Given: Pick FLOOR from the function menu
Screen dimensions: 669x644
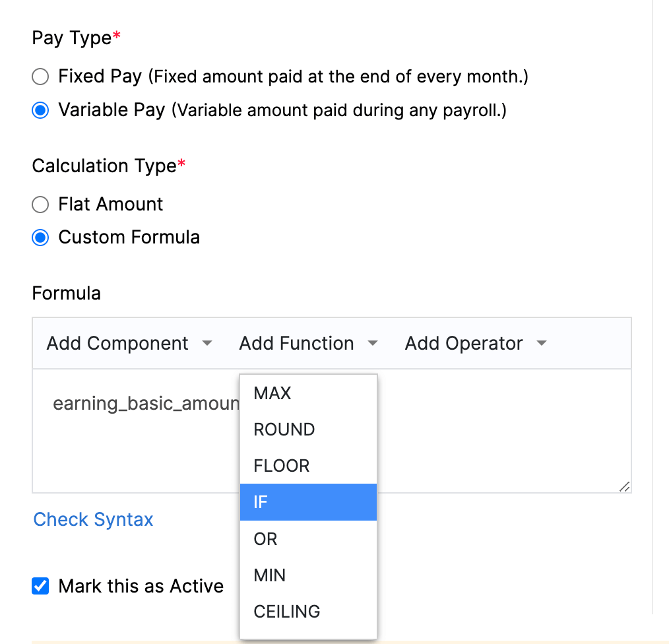Looking at the screenshot, I should click(281, 466).
